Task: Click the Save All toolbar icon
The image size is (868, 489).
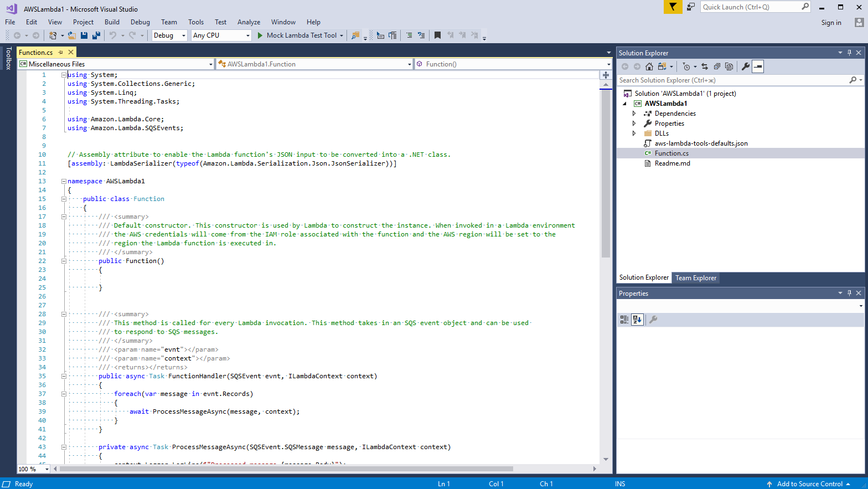Action: (96, 35)
